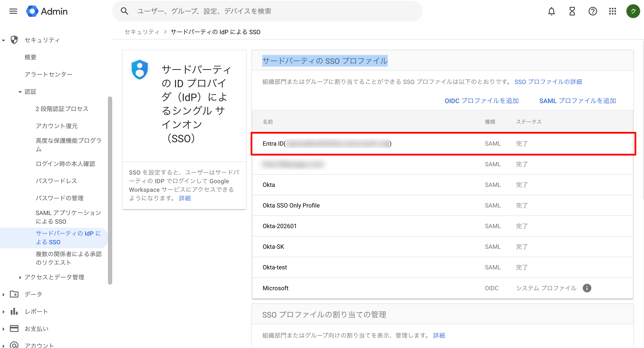Expand the レポート section
This screenshot has width=644, height=348.
point(3,311)
